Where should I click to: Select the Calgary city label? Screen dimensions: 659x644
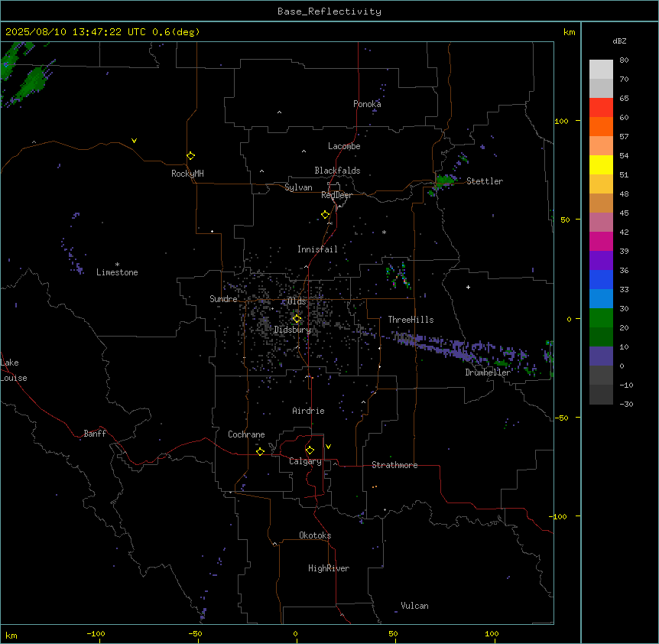[306, 461]
